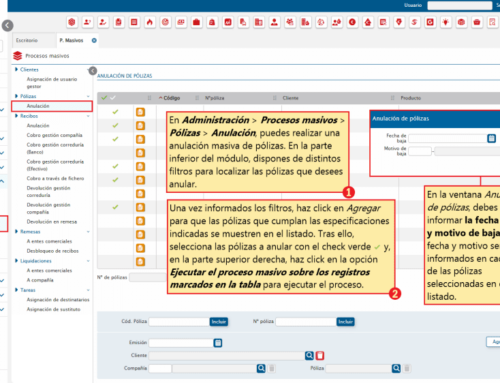Open the Fecha de baja calendar icon
500x383 pixels.
[x=491, y=138]
